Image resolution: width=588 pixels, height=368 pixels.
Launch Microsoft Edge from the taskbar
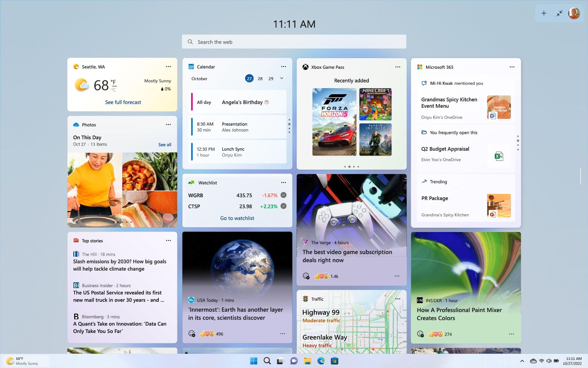click(321, 361)
